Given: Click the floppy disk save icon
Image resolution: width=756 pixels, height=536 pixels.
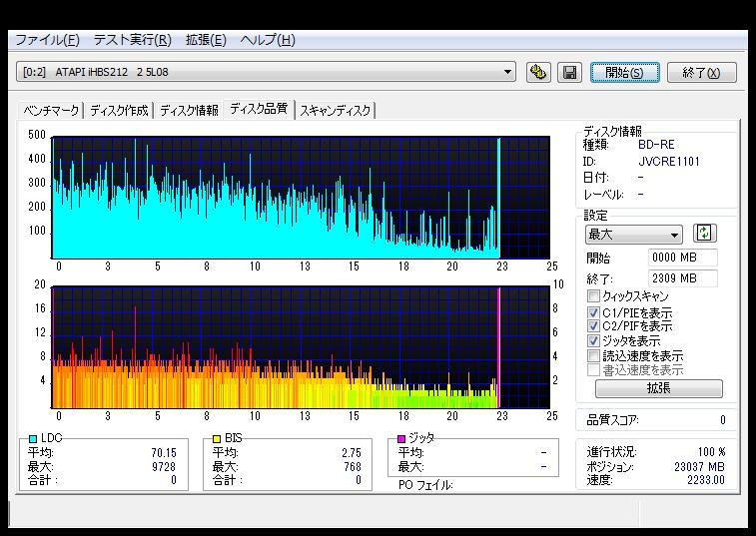Looking at the screenshot, I should 569,72.
